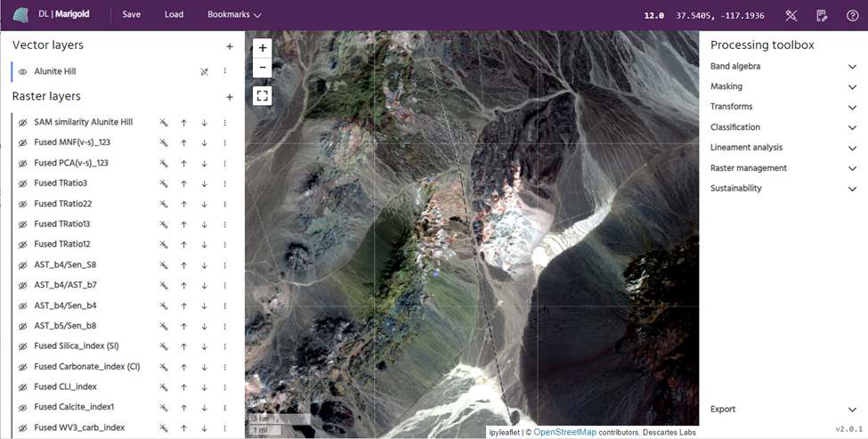868x439 pixels.
Task: Show the Fused MNF(v-s)_123 layer
Action: tap(22, 142)
